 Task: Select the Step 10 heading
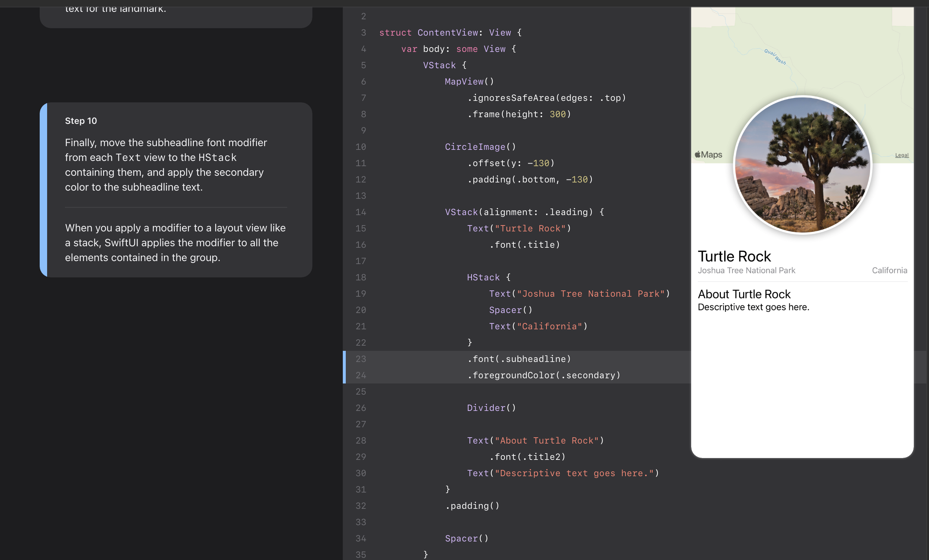pyautogui.click(x=81, y=121)
